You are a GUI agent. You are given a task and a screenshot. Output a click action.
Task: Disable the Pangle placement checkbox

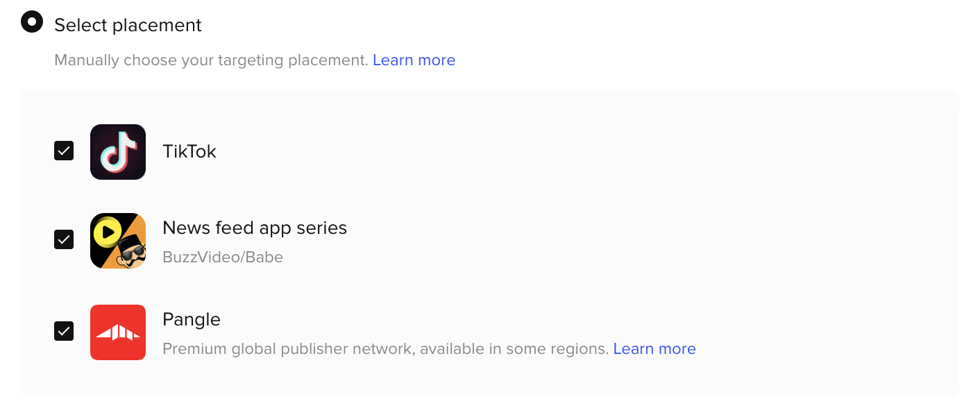(64, 331)
